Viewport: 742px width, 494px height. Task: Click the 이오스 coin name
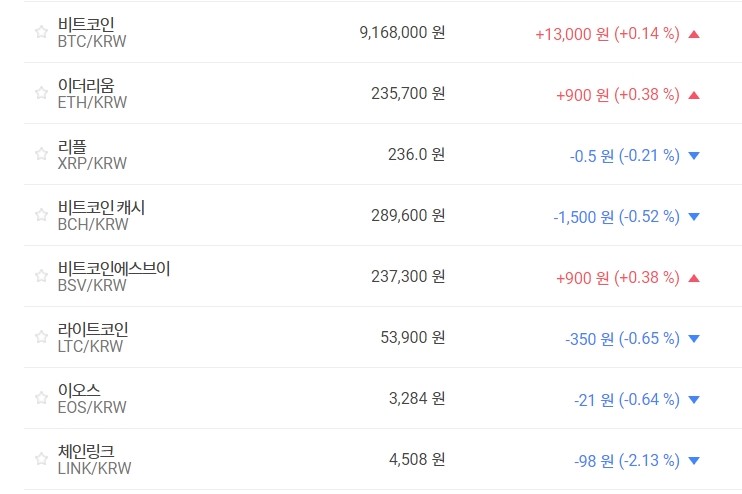(79, 390)
